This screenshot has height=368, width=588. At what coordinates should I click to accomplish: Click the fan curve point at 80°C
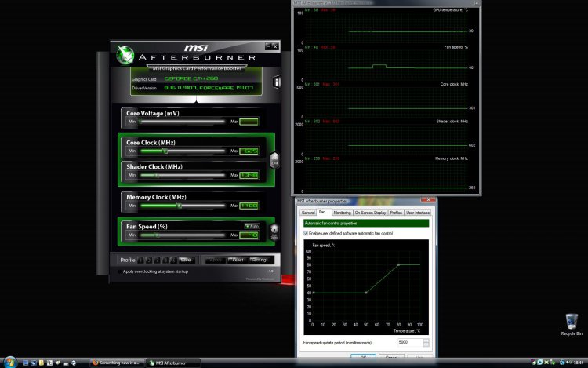(398, 265)
